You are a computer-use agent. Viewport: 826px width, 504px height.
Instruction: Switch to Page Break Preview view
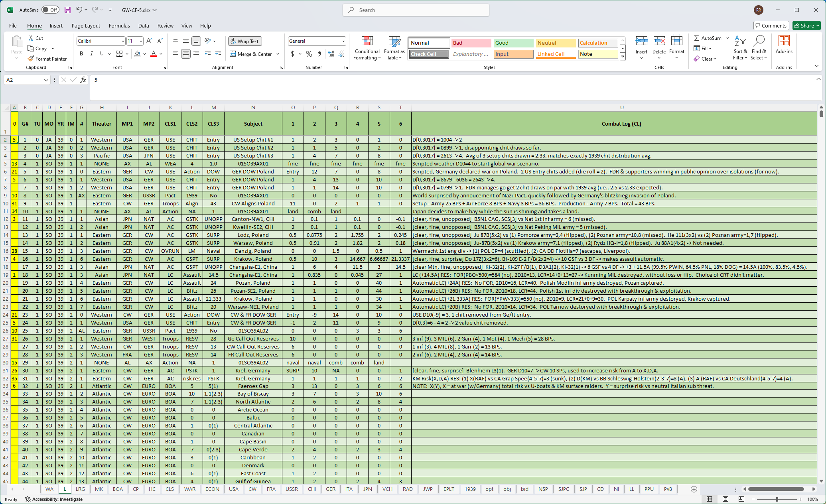[741, 499]
